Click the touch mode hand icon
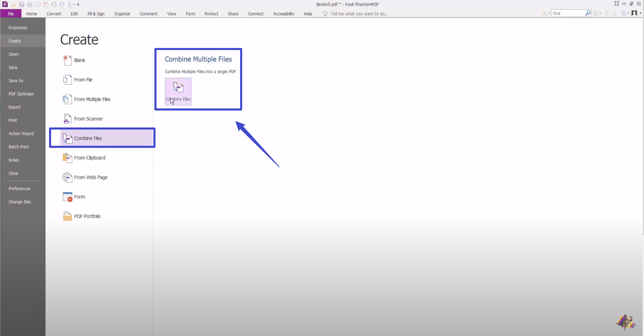Image resolution: width=644 pixels, height=336 pixels. 70,4
